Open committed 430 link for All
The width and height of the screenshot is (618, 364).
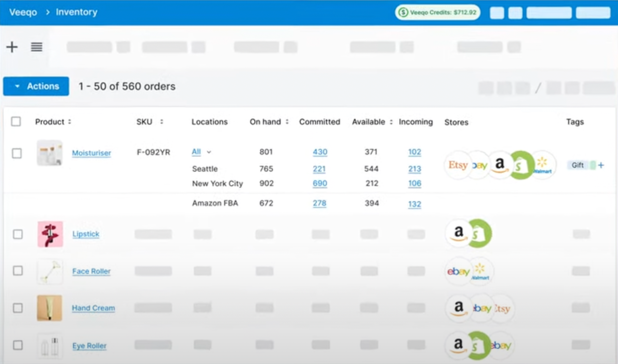(320, 152)
